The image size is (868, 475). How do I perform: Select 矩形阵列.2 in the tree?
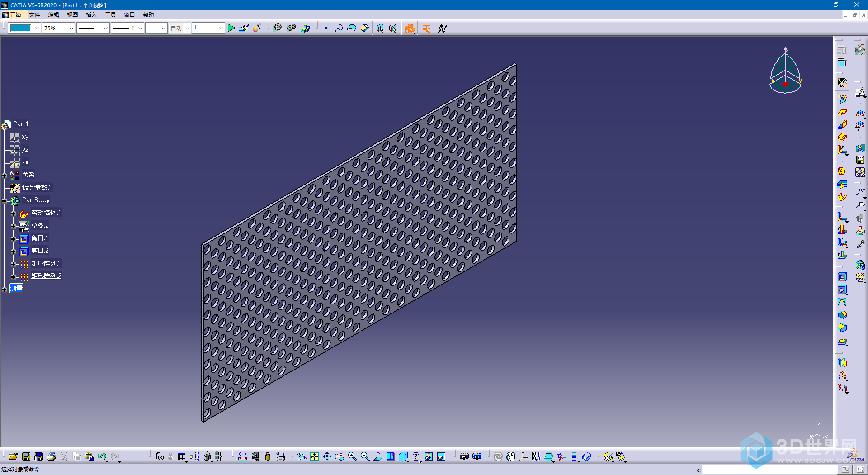tap(46, 276)
